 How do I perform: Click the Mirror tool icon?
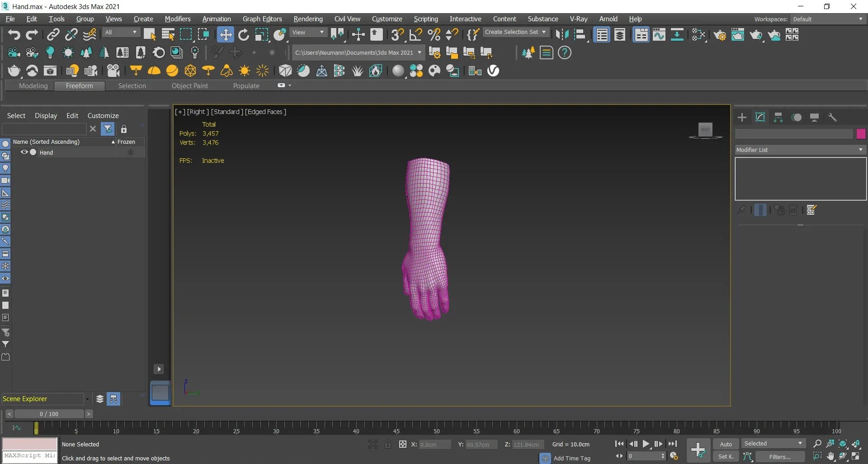coord(562,35)
